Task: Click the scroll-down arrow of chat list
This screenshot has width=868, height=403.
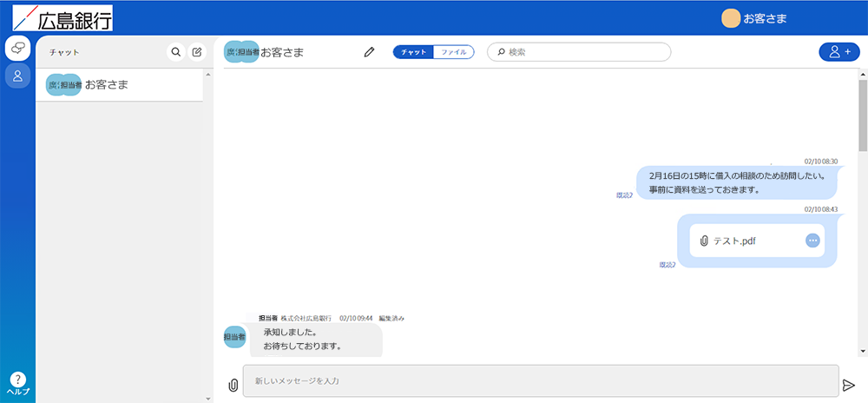Action: (x=207, y=398)
